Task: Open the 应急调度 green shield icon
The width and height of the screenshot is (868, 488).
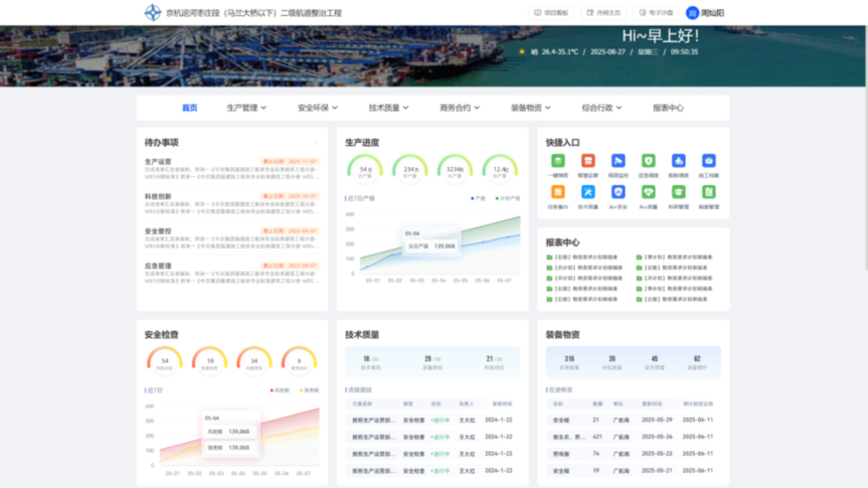Action: pos(648,161)
